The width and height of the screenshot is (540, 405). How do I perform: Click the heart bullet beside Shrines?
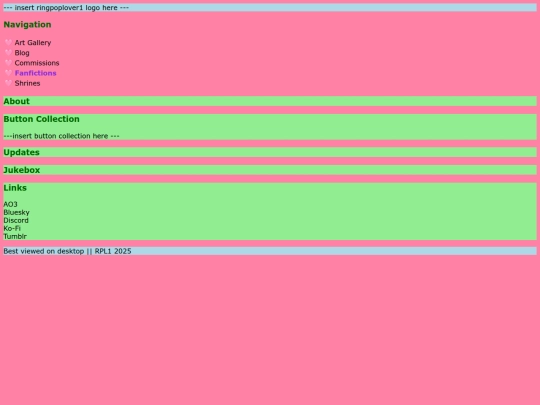click(8, 83)
